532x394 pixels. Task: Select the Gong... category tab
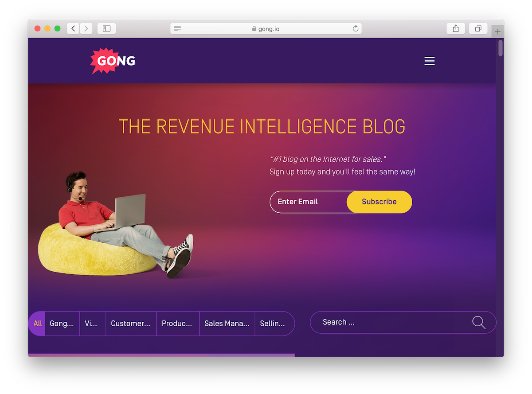(x=62, y=324)
